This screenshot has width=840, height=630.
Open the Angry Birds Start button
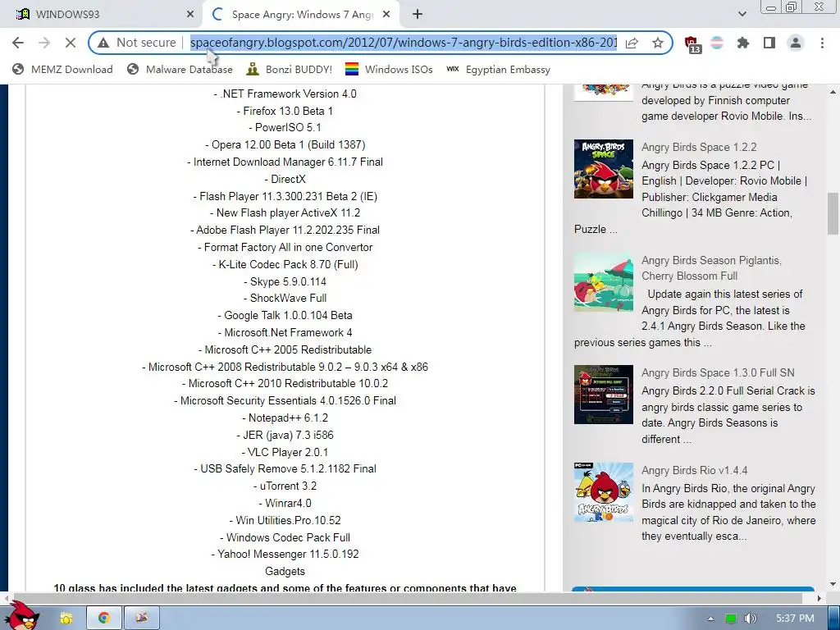click(23, 617)
